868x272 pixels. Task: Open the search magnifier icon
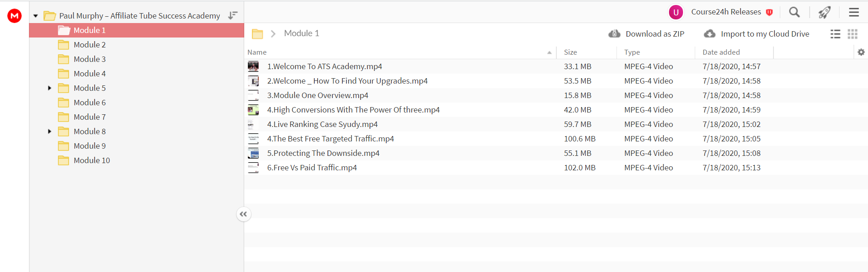794,12
